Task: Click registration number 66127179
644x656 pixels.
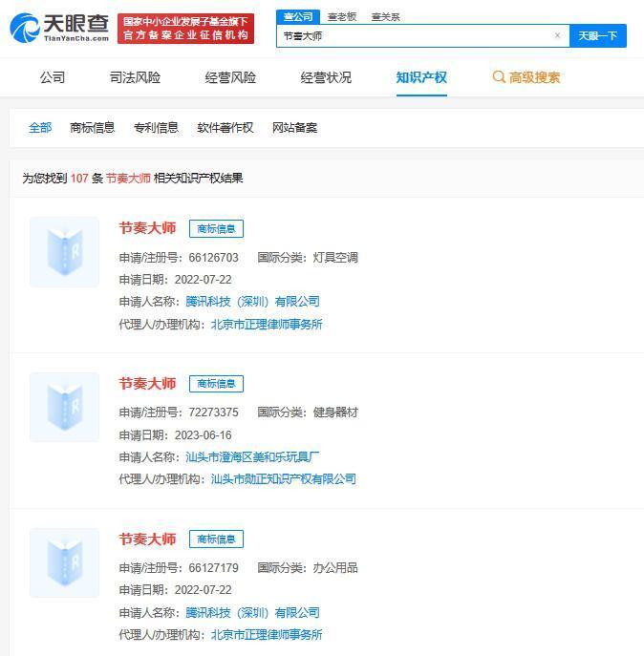Action: point(213,568)
